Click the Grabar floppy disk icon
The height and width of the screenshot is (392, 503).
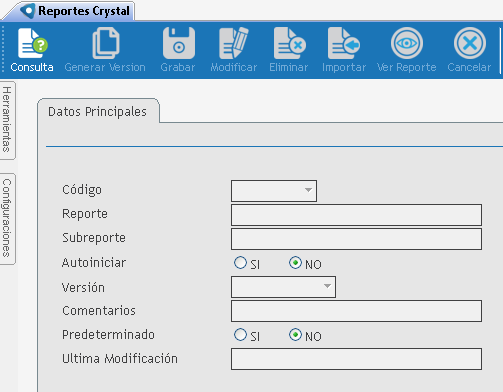pyautogui.click(x=179, y=43)
